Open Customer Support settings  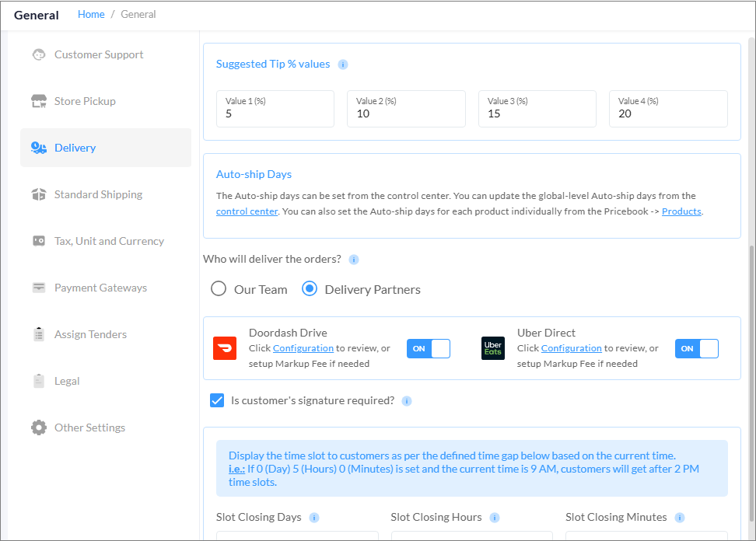pyautogui.click(x=106, y=54)
